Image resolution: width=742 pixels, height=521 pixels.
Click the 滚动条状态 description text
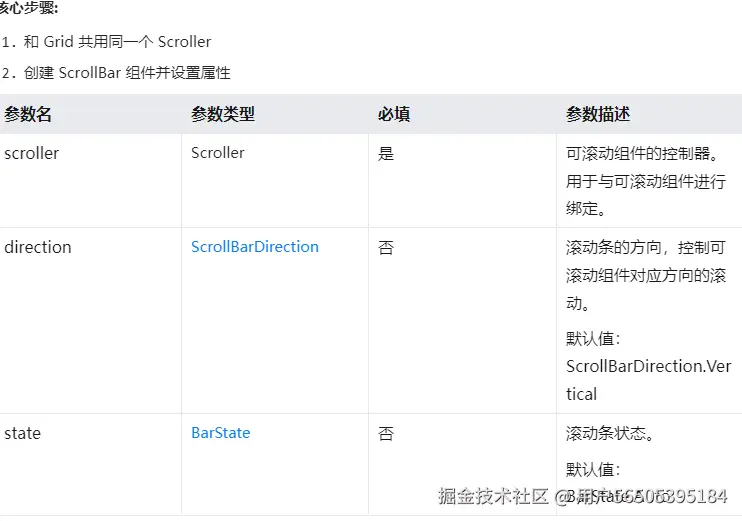[x=610, y=435]
